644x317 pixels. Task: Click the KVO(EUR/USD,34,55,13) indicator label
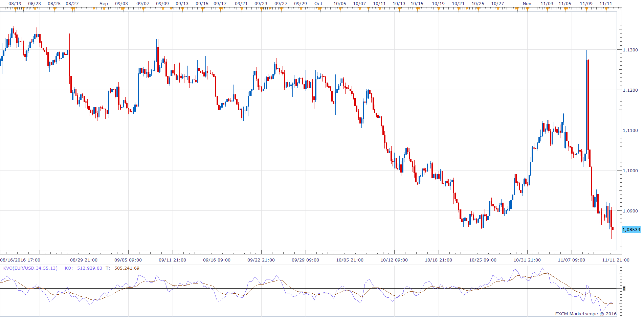[x=30, y=268]
